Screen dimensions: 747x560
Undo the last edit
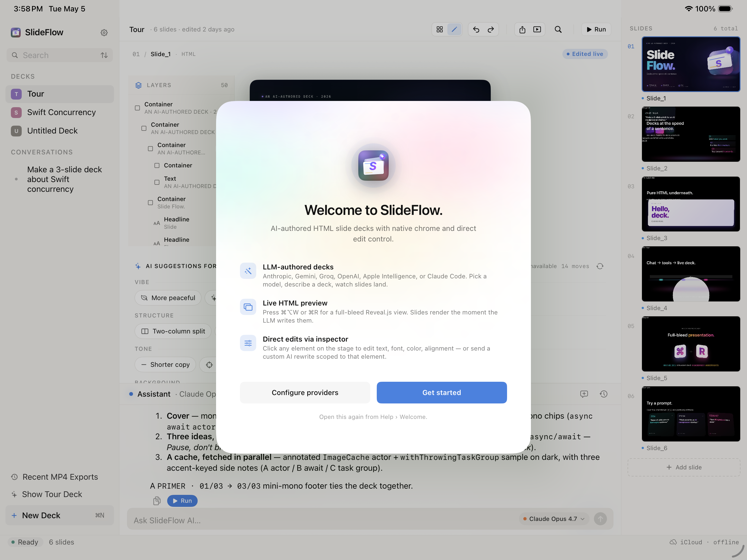tap(476, 29)
